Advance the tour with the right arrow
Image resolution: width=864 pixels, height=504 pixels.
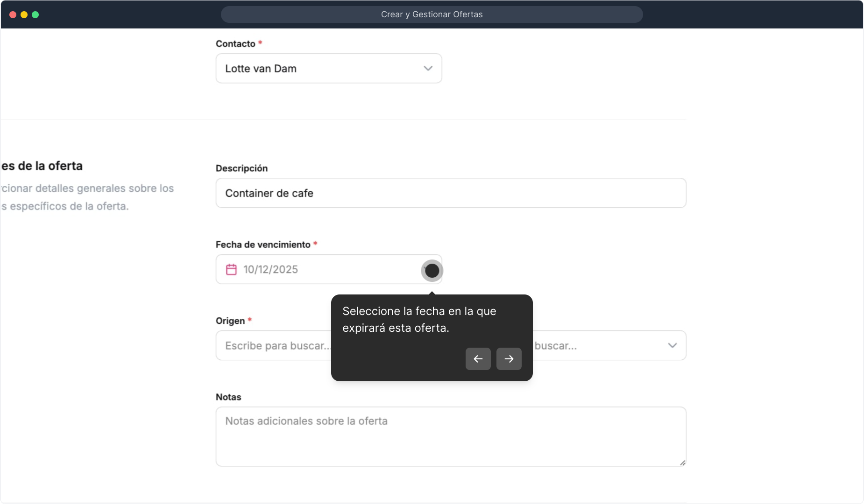tap(509, 359)
